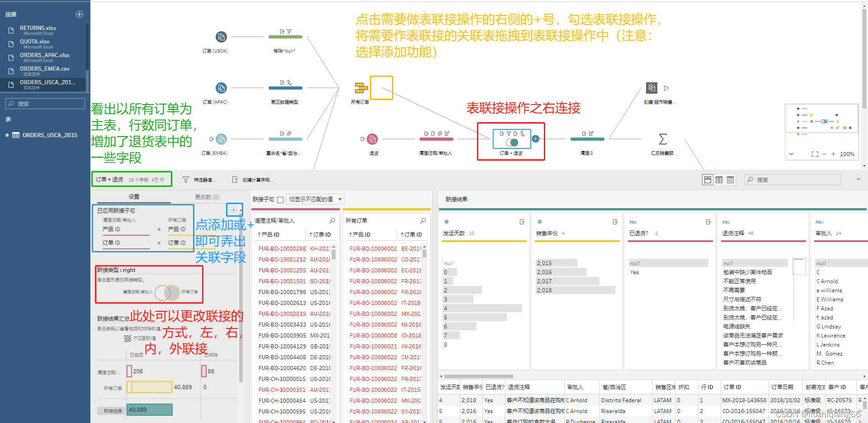Toggle the 联接子句 checkbox
Image resolution: width=868 pixels, height=423 pixels.
pos(280,200)
